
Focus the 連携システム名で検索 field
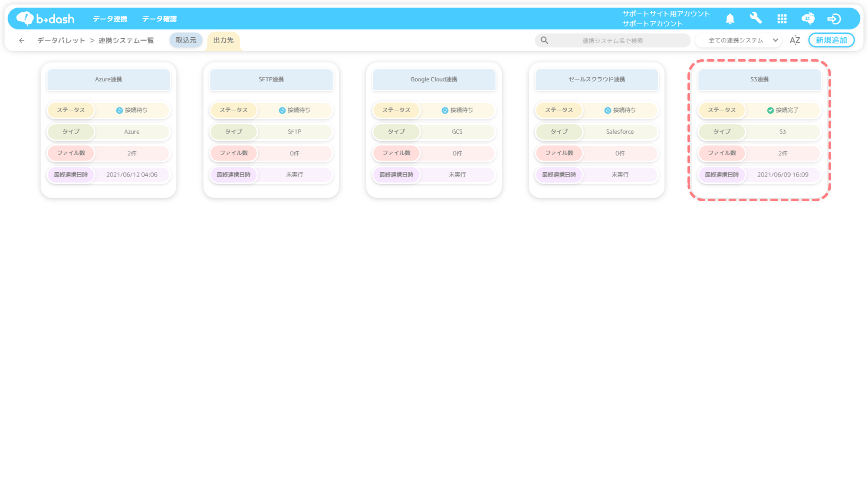tap(612, 40)
